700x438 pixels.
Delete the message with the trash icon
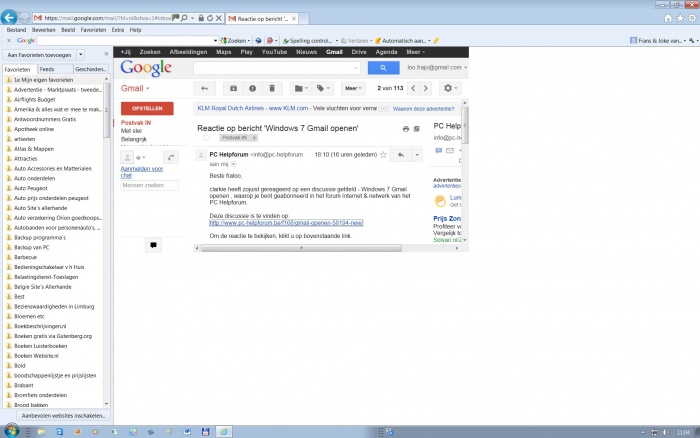click(272, 88)
